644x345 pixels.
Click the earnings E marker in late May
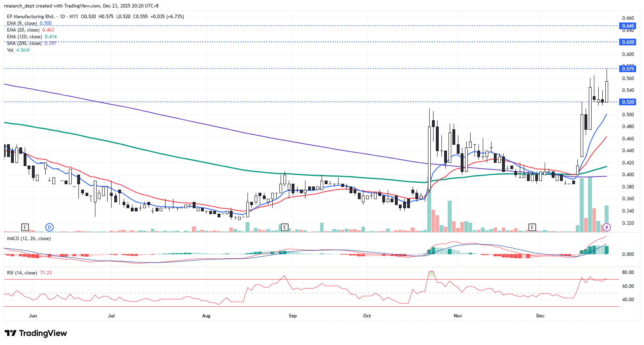pos(25,227)
